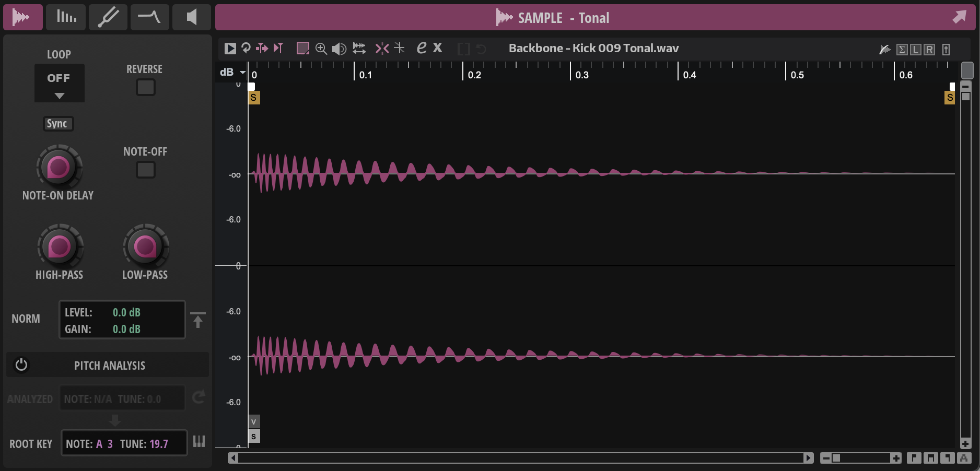This screenshot has width=980, height=471.
Task: Enable loop playback in the toolbar
Action: point(246,48)
